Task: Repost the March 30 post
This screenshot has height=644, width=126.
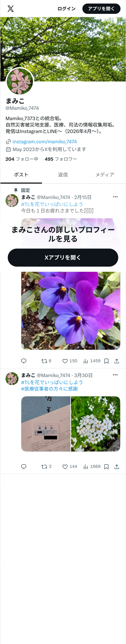Action: click(46, 466)
